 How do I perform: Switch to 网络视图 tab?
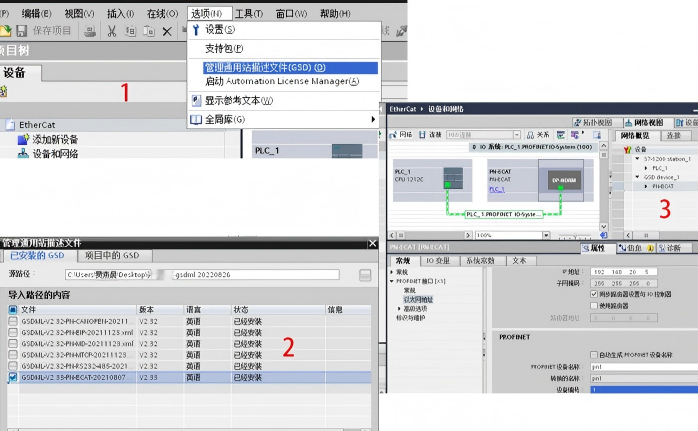[x=644, y=122]
